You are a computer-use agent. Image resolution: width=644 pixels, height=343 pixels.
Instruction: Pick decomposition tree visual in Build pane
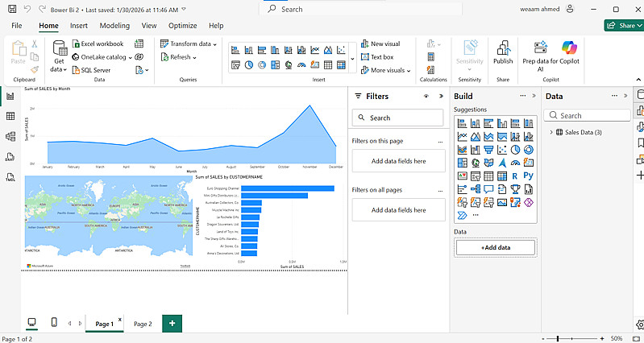(x=476, y=189)
